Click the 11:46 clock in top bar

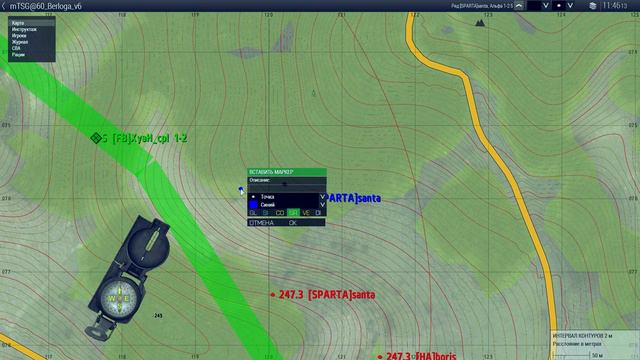click(x=615, y=6)
